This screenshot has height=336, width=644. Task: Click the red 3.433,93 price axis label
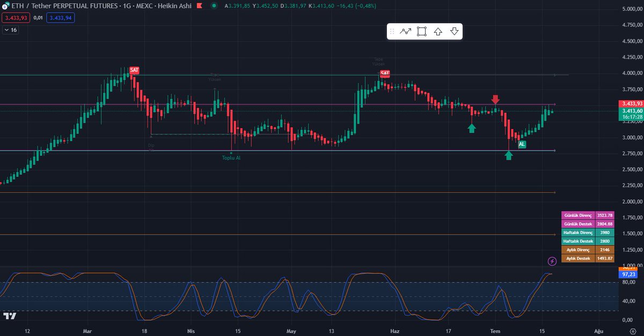click(x=631, y=104)
